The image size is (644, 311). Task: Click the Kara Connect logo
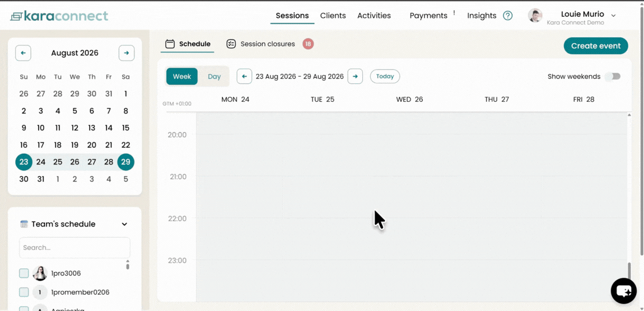click(59, 16)
